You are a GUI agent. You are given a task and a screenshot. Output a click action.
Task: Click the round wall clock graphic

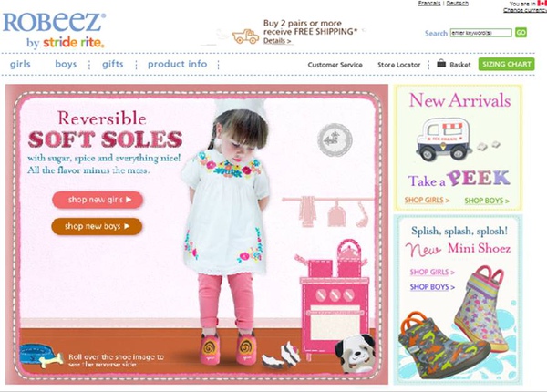point(335,139)
